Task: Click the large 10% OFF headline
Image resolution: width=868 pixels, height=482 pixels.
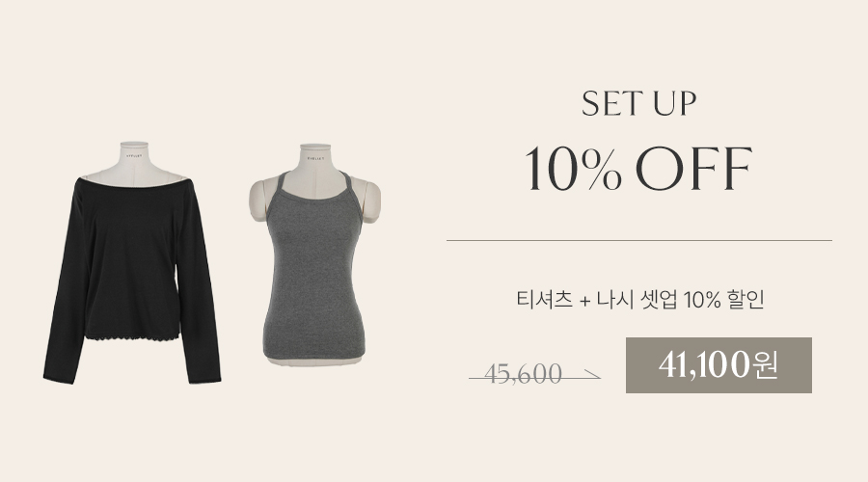Action: click(638, 169)
